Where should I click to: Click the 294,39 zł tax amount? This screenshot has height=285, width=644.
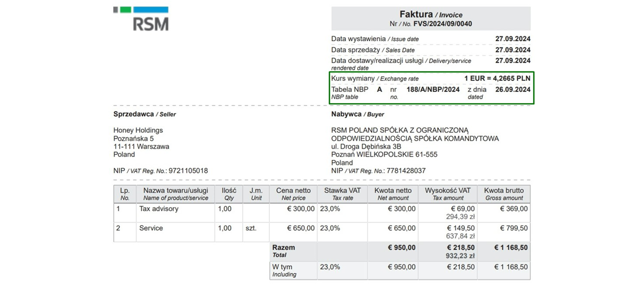(x=460, y=217)
